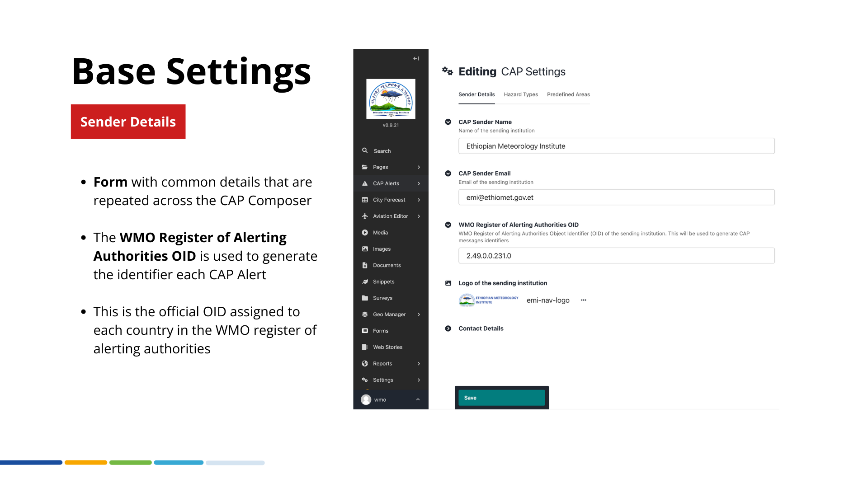This screenshot has height=488, width=868.
Task: Click the Surveys folder icon
Action: pos(365,298)
